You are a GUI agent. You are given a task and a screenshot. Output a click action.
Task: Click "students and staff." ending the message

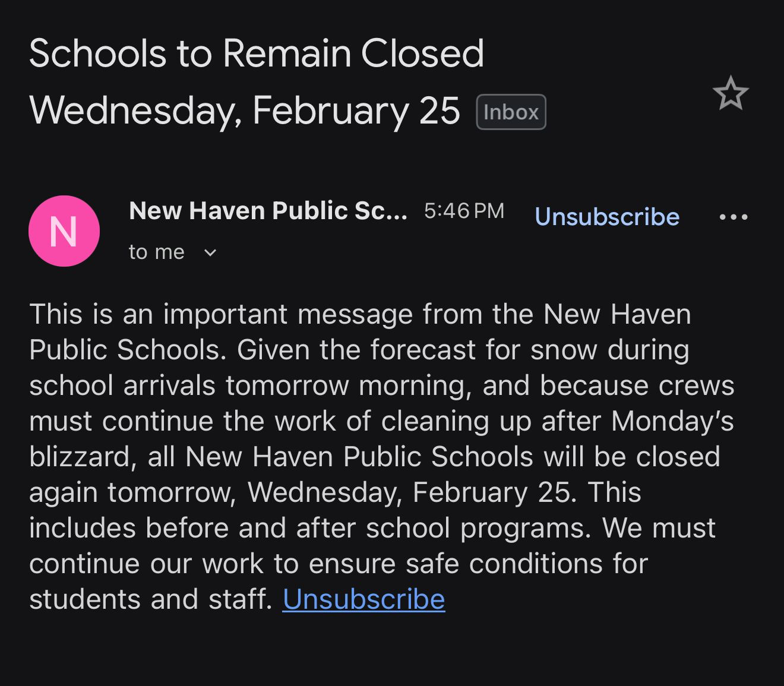[x=150, y=599]
